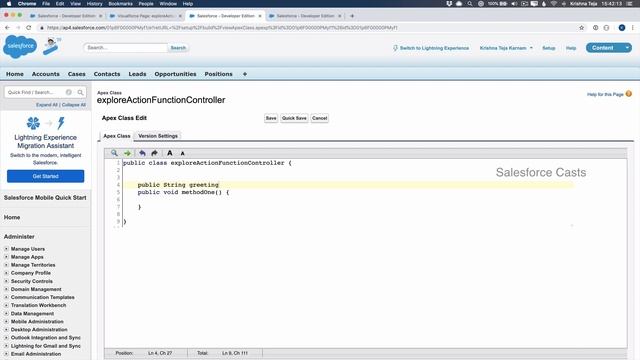The height and width of the screenshot is (360, 640).
Task: Click the redo arrow in code editor
Action: (154, 153)
